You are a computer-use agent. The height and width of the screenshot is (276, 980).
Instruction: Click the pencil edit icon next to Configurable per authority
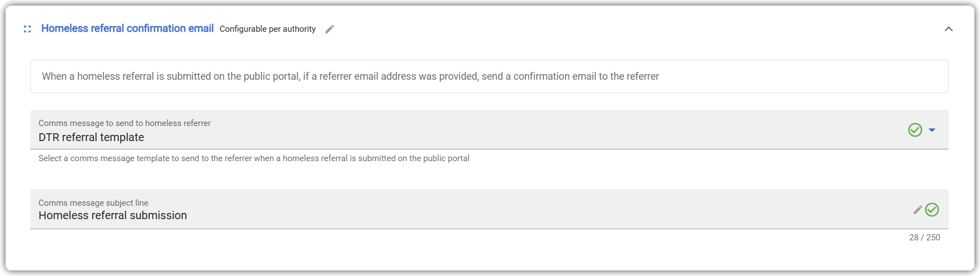pyautogui.click(x=329, y=29)
